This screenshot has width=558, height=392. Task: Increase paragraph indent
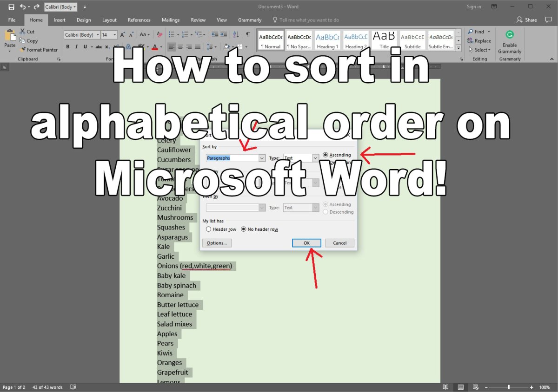tap(225, 35)
